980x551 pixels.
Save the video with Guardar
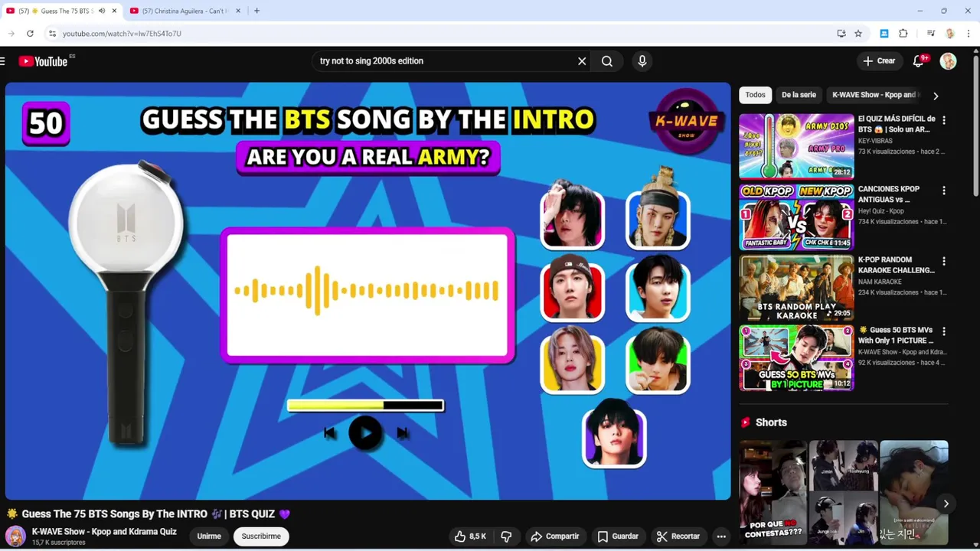coord(618,536)
